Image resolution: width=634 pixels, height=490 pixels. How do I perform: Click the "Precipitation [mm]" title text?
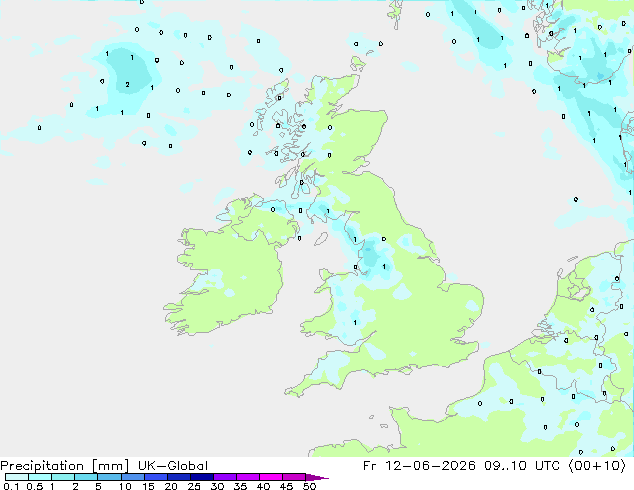pyautogui.click(x=65, y=466)
